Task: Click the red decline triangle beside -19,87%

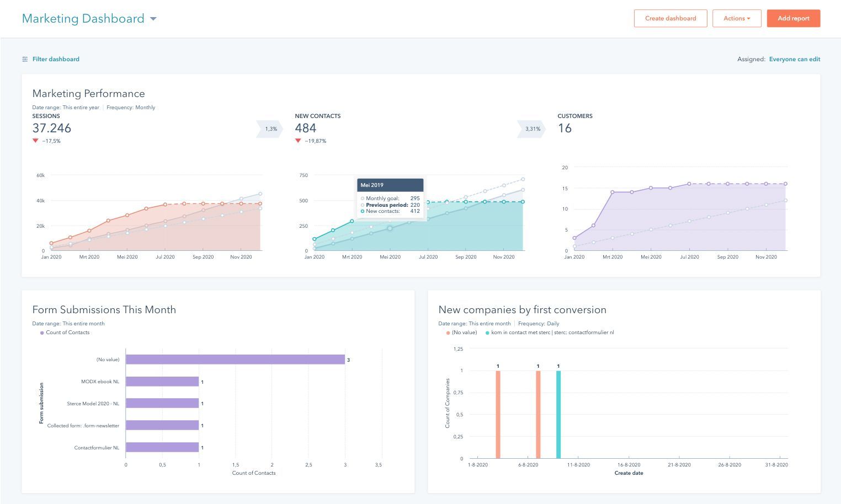Action: point(299,141)
